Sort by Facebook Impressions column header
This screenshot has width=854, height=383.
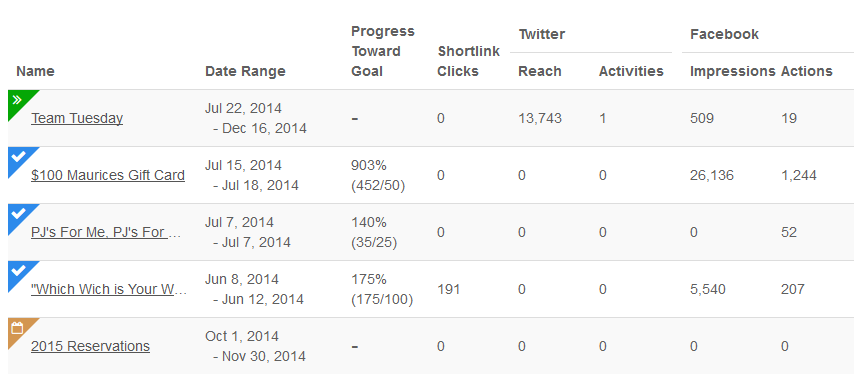tap(733, 71)
